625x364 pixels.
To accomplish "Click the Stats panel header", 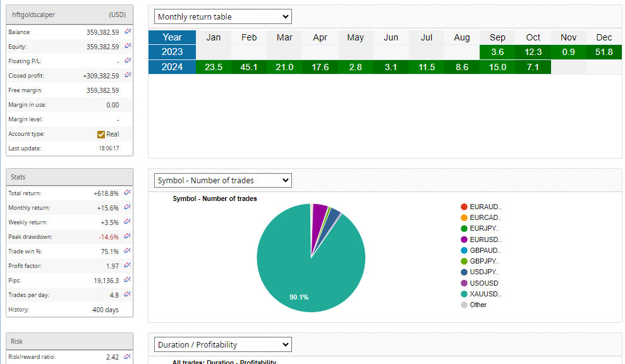I will point(70,177).
